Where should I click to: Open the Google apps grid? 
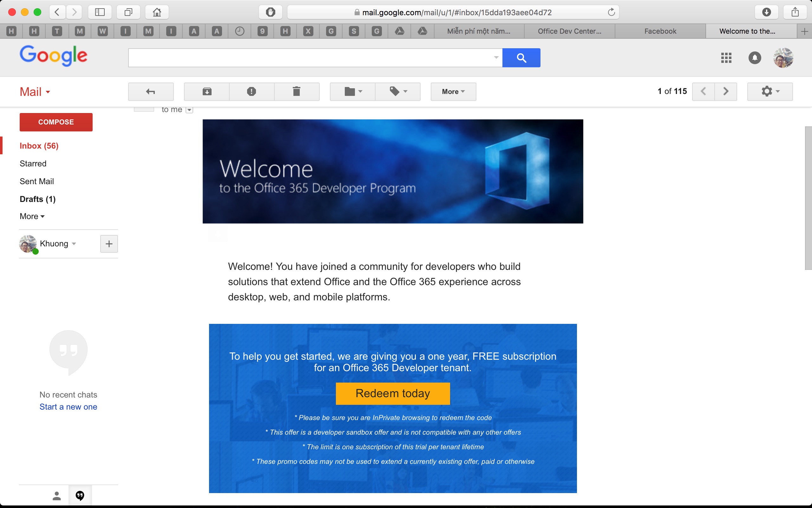pos(726,58)
